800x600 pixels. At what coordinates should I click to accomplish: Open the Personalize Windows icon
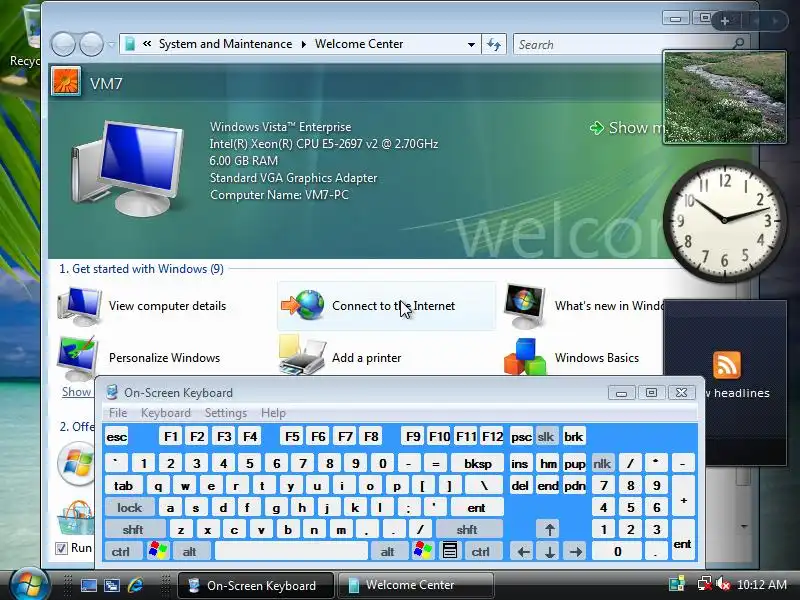(x=78, y=357)
